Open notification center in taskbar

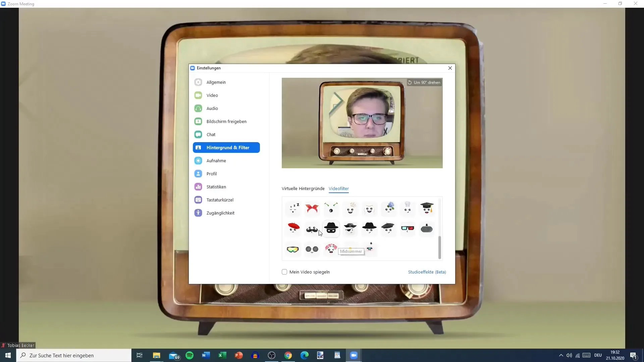633,355
